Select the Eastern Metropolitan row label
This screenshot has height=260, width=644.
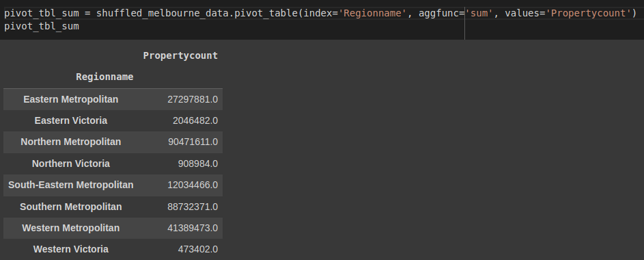70,99
